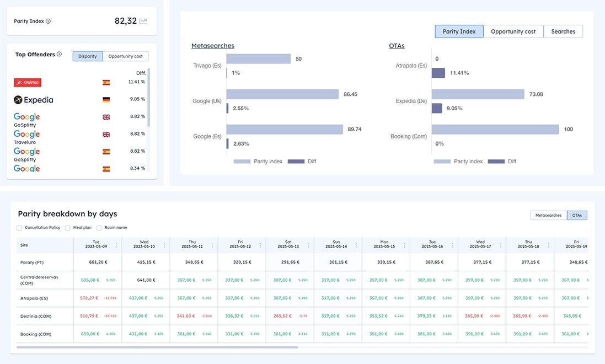The height and width of the screenshot is (364, 605).
Task: Click the 9.05 % diff in Top Offenders
Action: tap(137, 99)
